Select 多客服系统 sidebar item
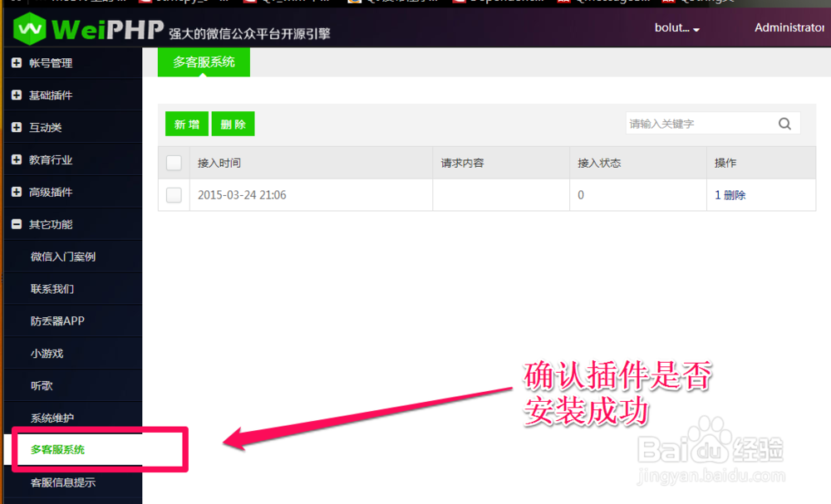Screen dimensions: 831x504 coord(57,449)
